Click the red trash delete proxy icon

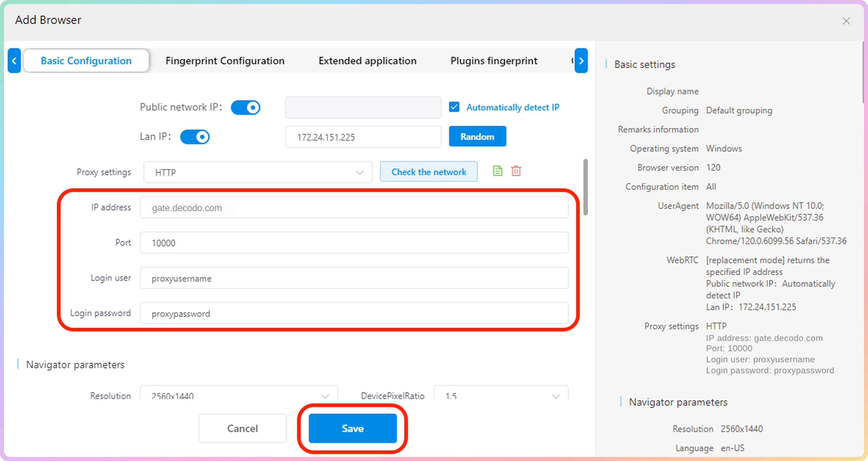(516, 171)
